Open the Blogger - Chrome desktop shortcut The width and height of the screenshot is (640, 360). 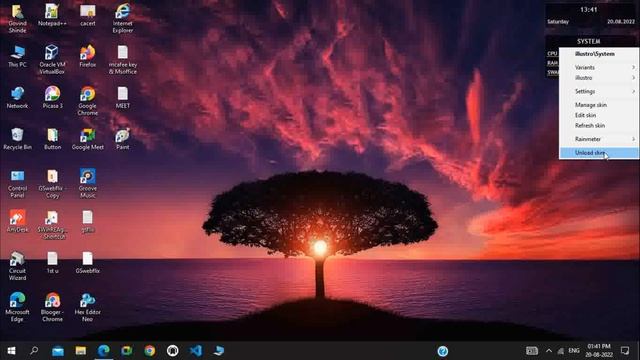pyautogui.click(x=52, y=307)
